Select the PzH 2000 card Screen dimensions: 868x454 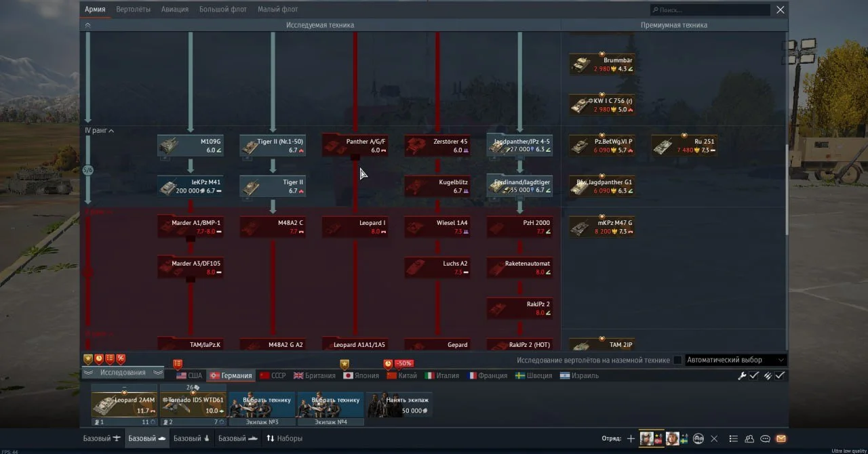click(519, 227)
